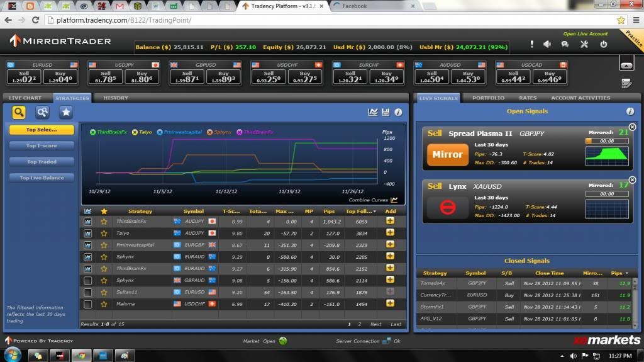Screen dimensions: 644x362
Task: Open the chat bubbles icon in header
Action: 565,44
